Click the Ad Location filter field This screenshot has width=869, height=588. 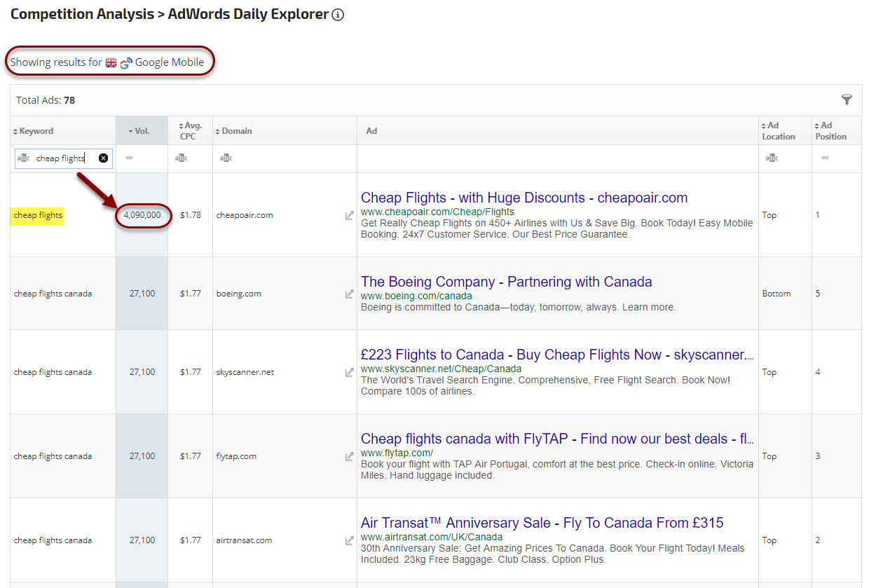click(x=785, y=158)
